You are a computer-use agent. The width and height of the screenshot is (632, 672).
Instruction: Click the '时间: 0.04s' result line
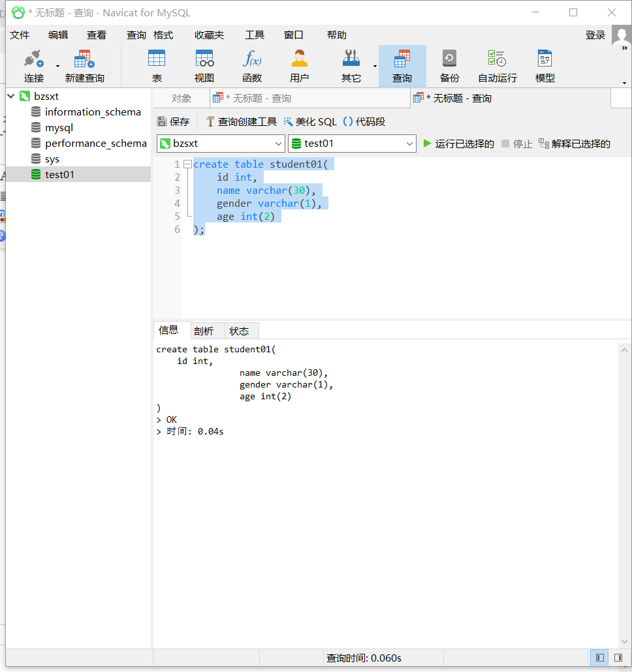click(190, 431)
